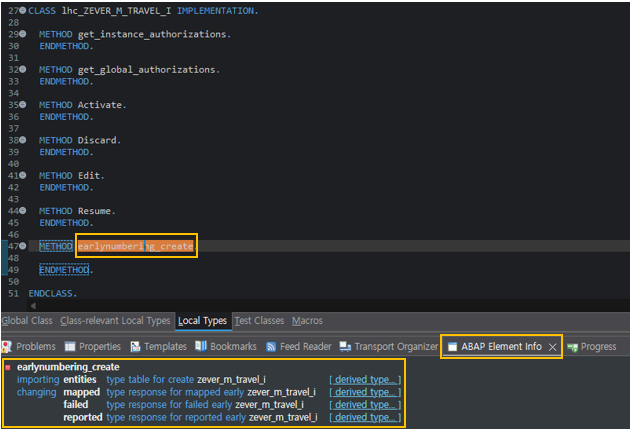Viewport: 630px width, 429px height.
Task: Switch to the Global Class tab
Action: [x=27, y=321]
